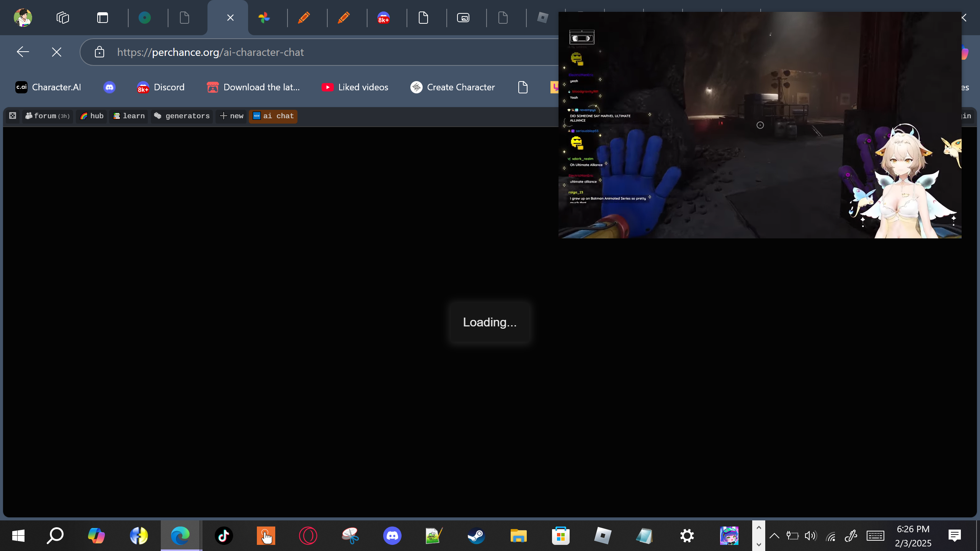View site information via the lock icon
The width and height of the screenshot is (980, 551).
point(100,52)
